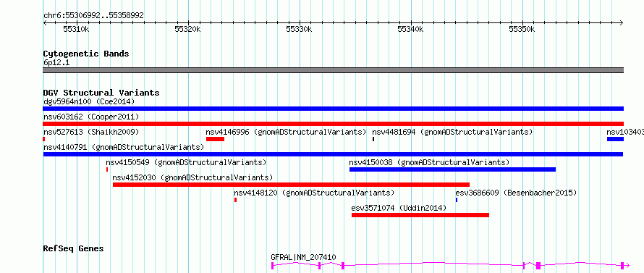The height and width of the screenshot is (273, 644).
Task: Open the nsv4481694 black variant marker
Action: coord(373,139)
